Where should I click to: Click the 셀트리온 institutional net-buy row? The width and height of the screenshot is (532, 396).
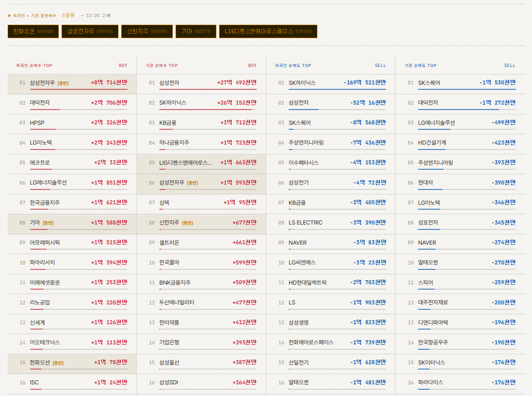202,244
